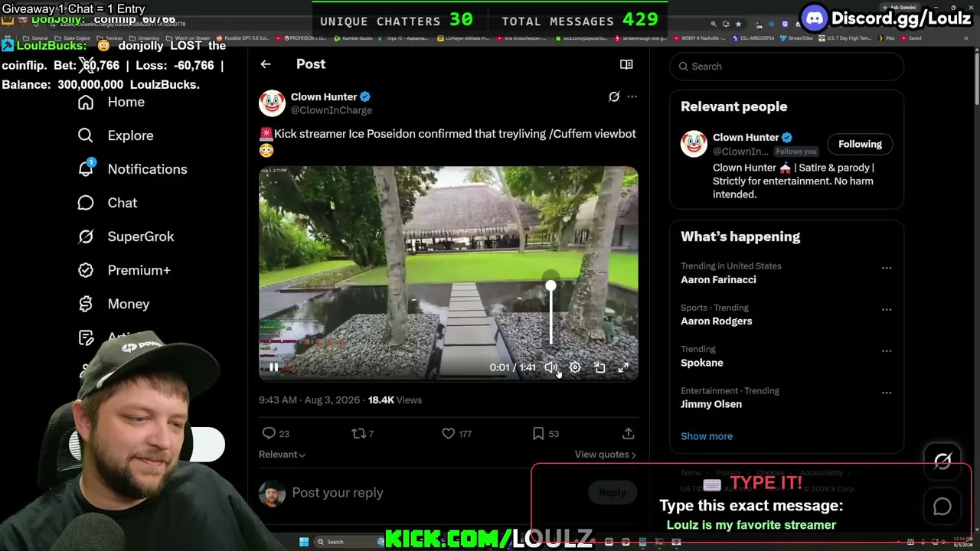
Task: Open trending topic Aaron Rodgers
Action: 717,321
